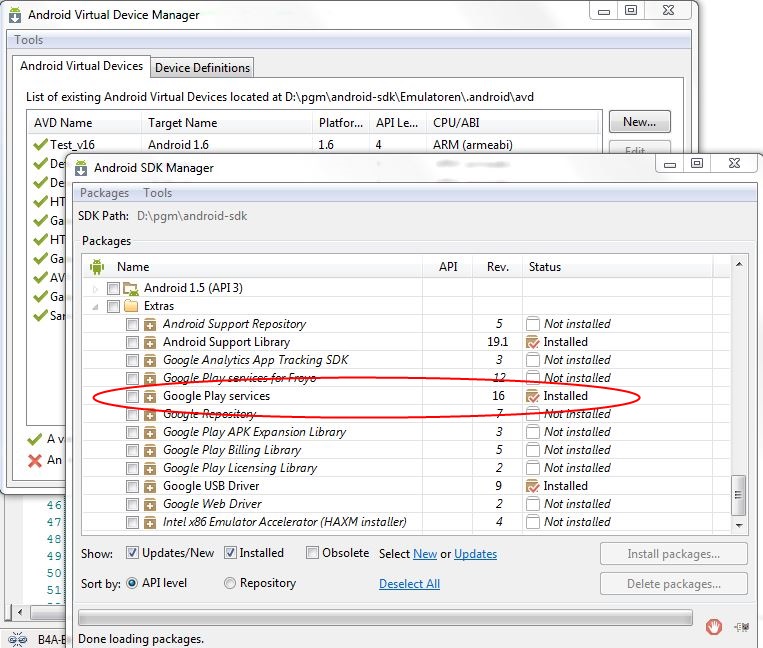Click the Name column header
Screen dimensions: 763x648
pyautogui.click(x=252, y=267)
